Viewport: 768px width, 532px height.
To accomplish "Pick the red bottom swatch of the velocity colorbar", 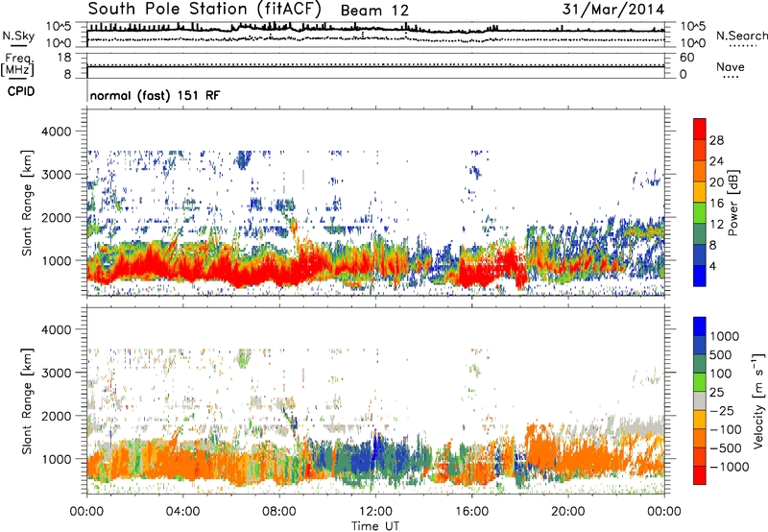I will [700, 475].
